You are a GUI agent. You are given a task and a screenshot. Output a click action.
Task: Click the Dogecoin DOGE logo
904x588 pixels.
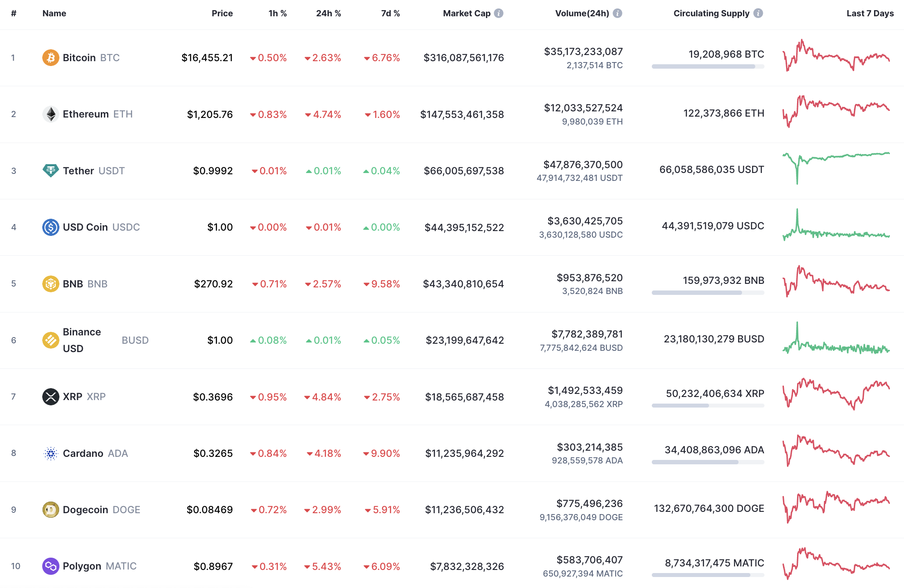(51, 509)
